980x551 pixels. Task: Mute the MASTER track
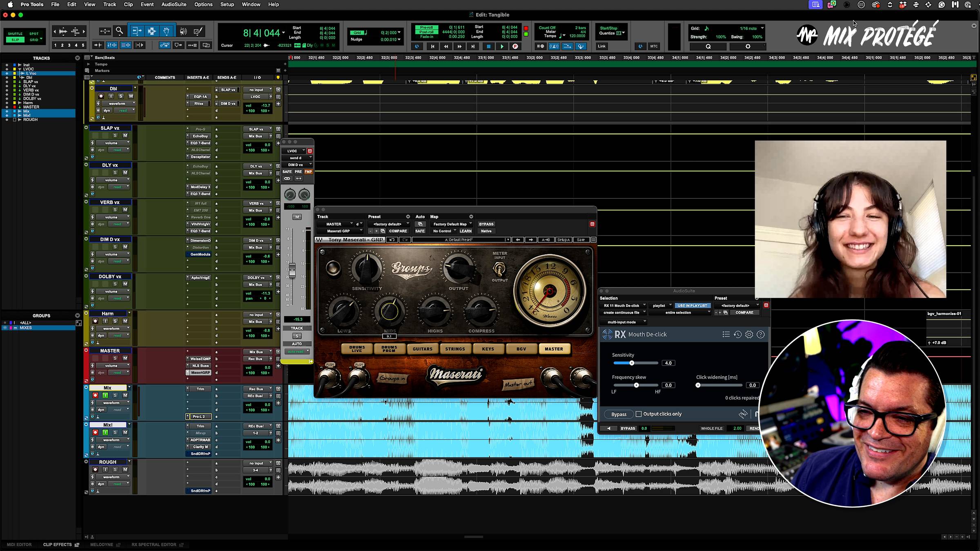[125, 358]
